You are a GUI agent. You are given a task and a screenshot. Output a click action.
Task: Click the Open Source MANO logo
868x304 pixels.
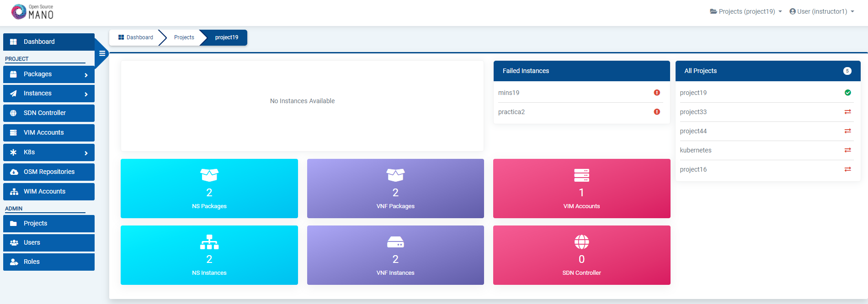pos(32,12)
